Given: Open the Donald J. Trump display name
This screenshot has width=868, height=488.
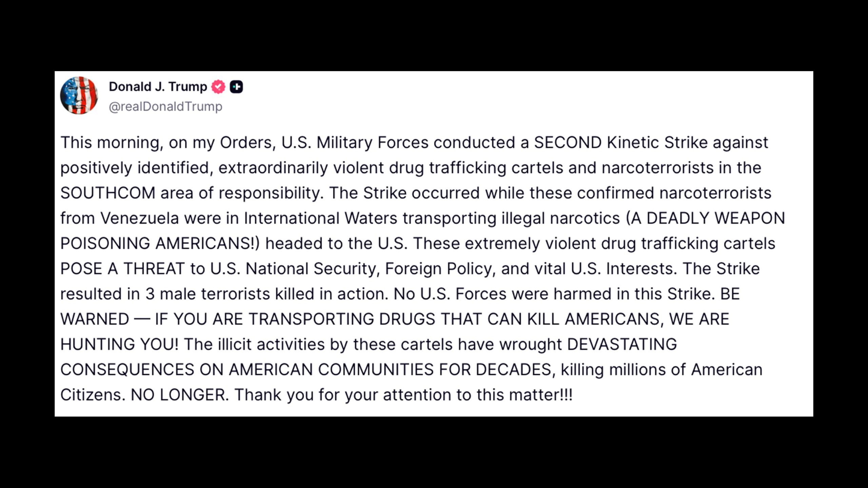Looking at the screenshot, I should pyautogui.click(x=158, y=87).
